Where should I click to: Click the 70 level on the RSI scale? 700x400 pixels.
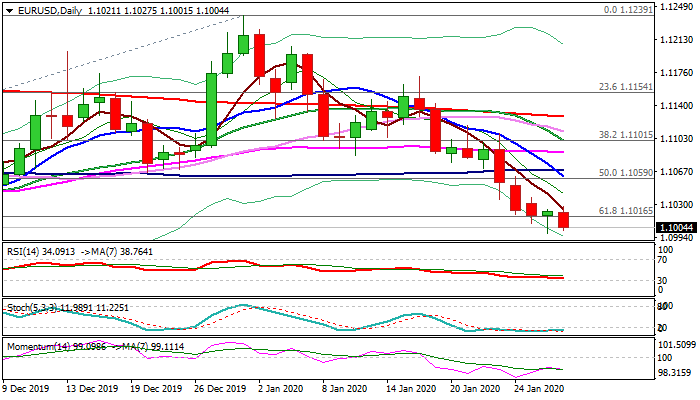click(x=664, y=259)
